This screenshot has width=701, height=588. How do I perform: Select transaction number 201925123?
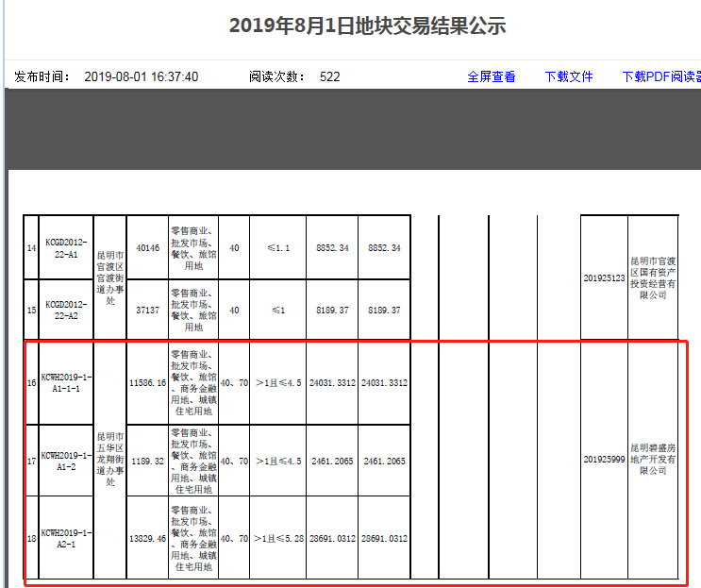point(604,278)
